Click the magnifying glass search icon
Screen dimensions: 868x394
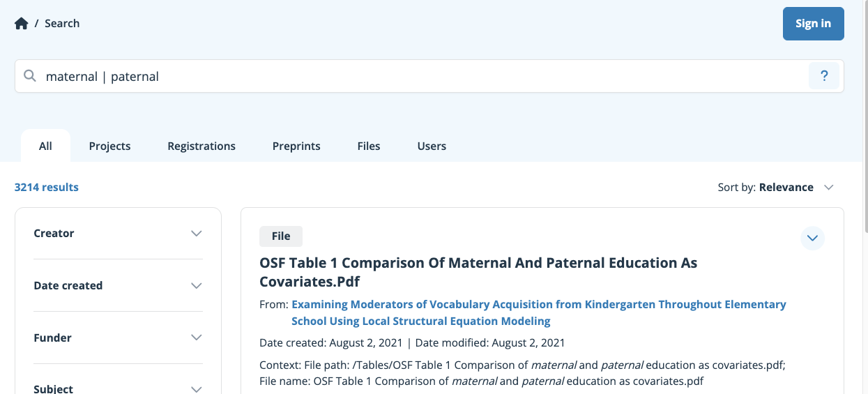tap(30, 76)
